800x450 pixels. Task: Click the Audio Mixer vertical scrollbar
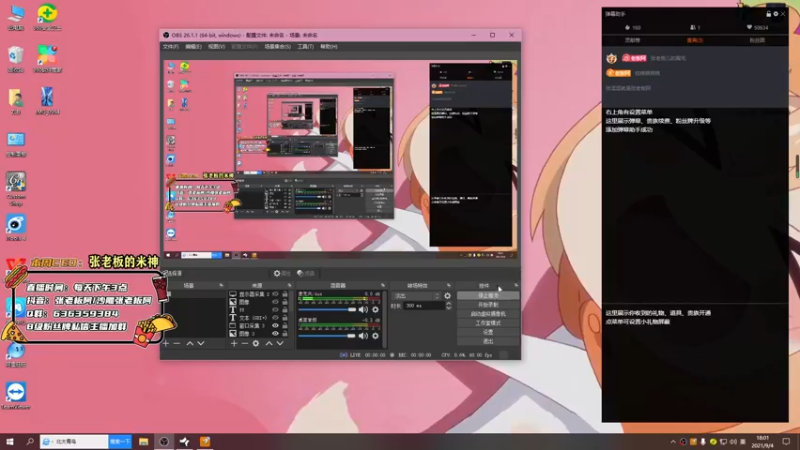384,319
